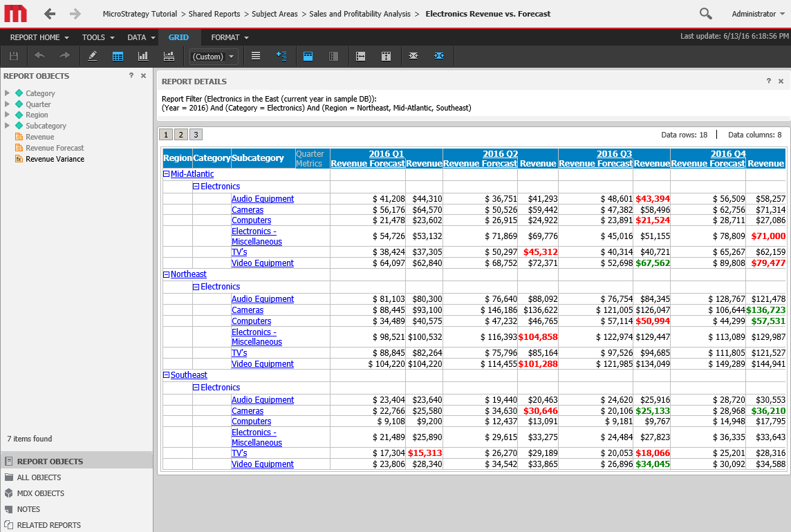Click the search magnifier icon
This screenshot has width=791, height=532.
705,14
